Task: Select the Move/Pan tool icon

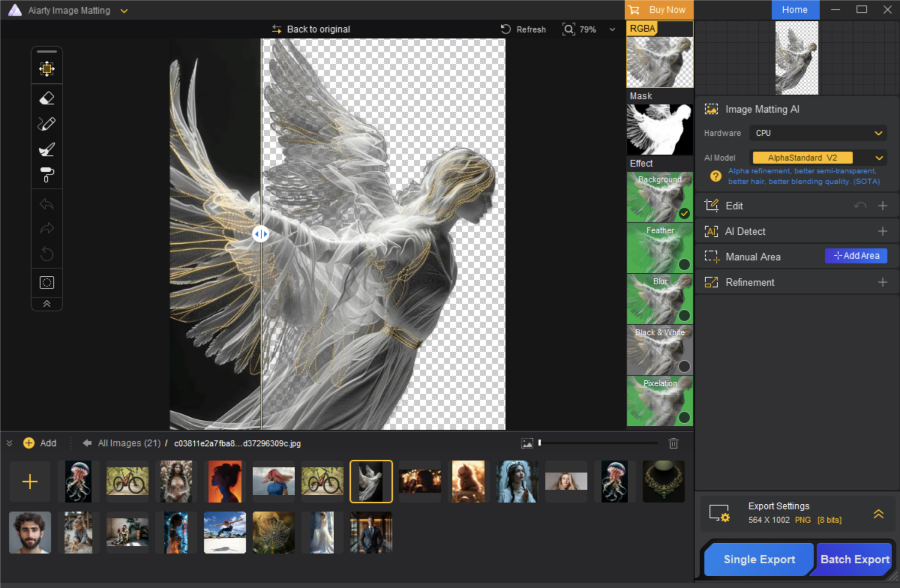Action: [x=47, y=69]
